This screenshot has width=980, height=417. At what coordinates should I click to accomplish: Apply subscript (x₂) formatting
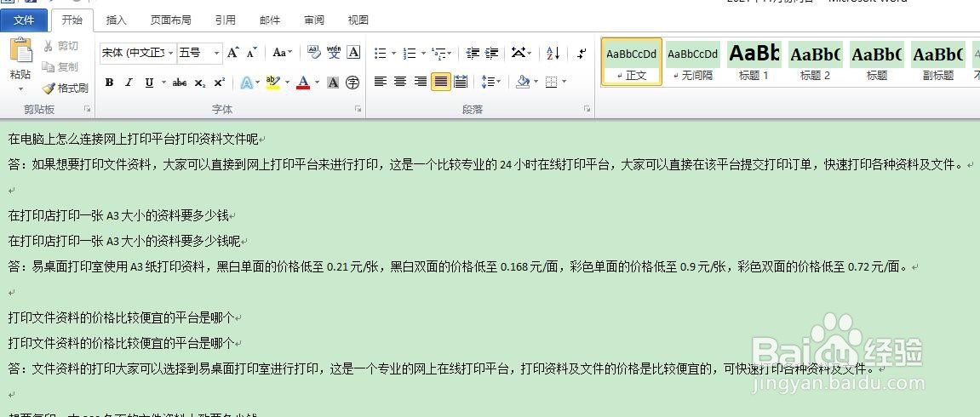coord(199,83)
